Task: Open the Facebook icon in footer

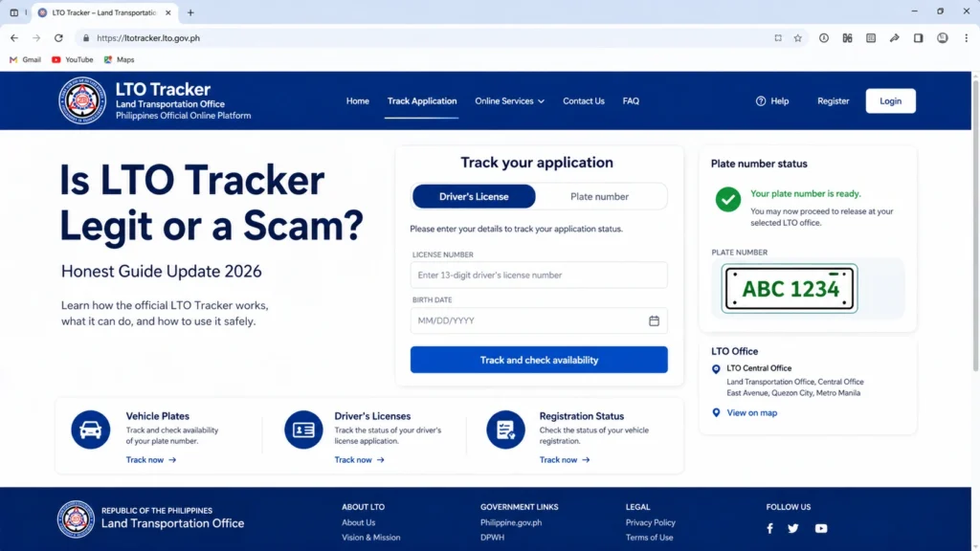Action: tap(770, 528)
